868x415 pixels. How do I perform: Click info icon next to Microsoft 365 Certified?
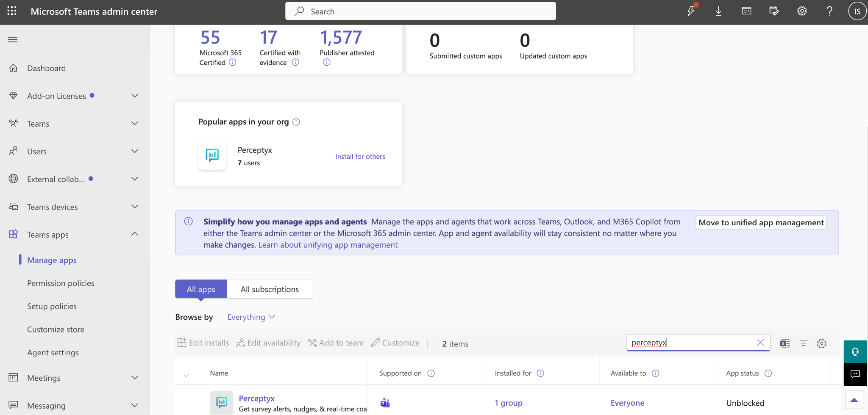(233, 62)
